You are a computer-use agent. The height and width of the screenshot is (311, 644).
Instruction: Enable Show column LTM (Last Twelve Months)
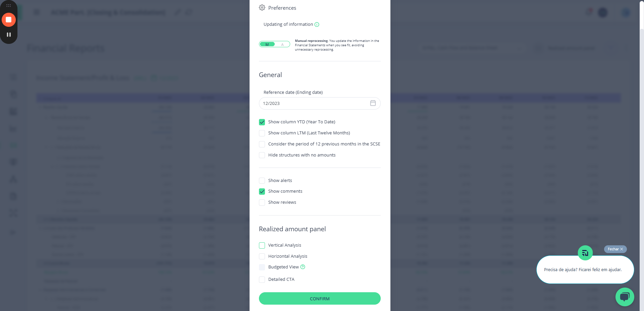[262, 133]
